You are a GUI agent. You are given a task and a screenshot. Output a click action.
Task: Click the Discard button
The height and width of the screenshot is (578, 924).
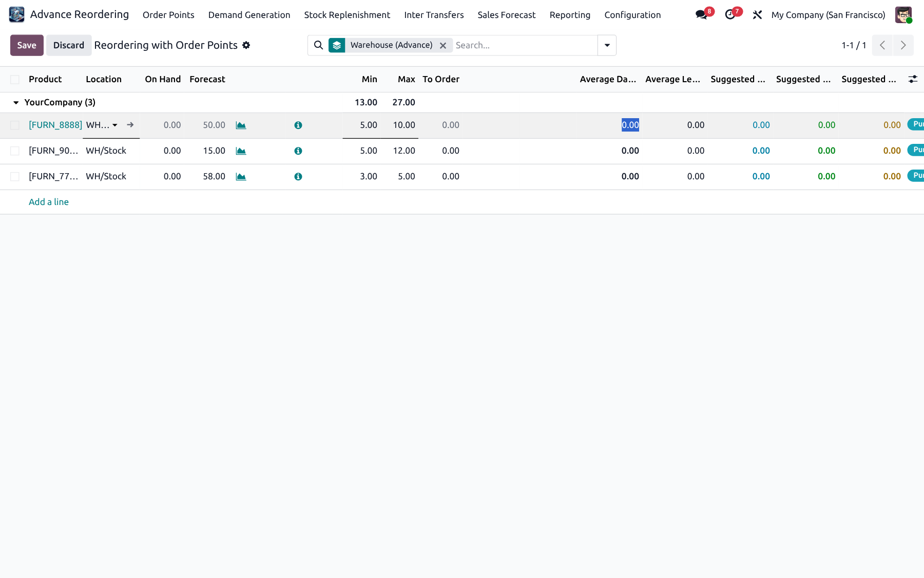coord(69,45)
